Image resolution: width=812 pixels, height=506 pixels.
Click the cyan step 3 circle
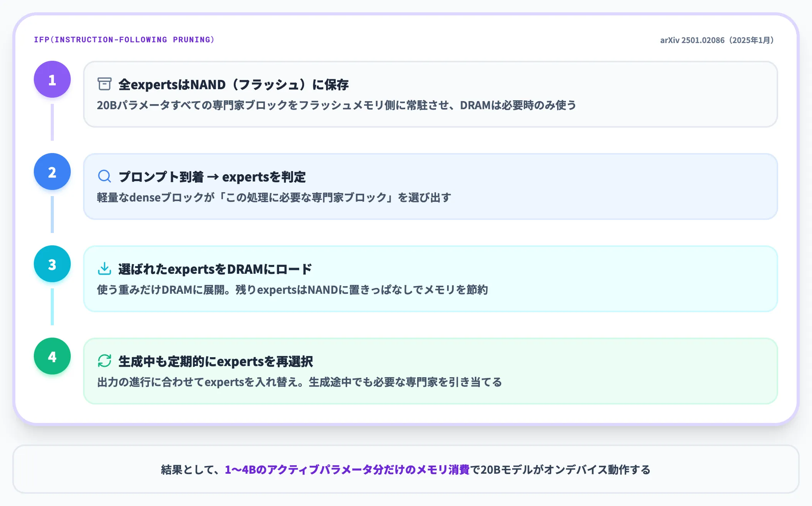[52, 264]
